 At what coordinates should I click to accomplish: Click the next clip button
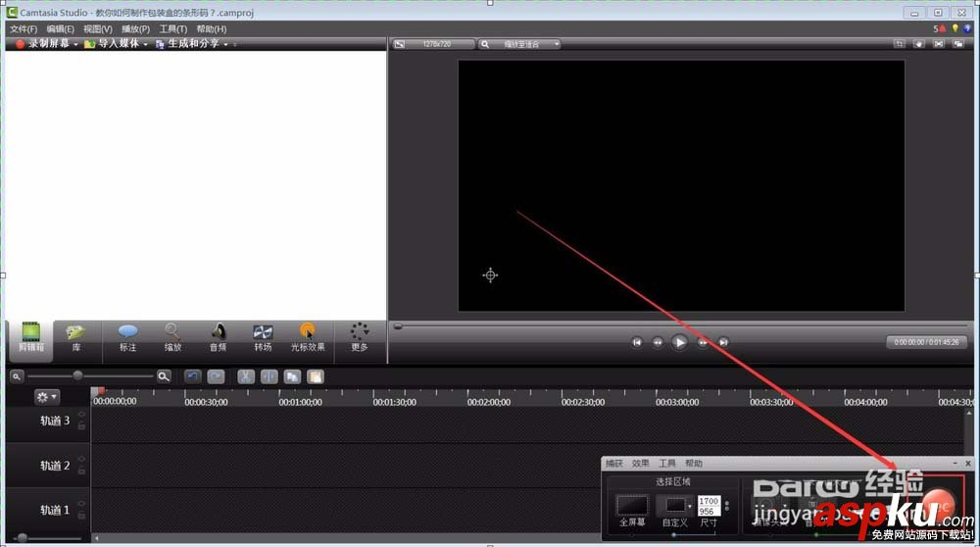(723, 342)
